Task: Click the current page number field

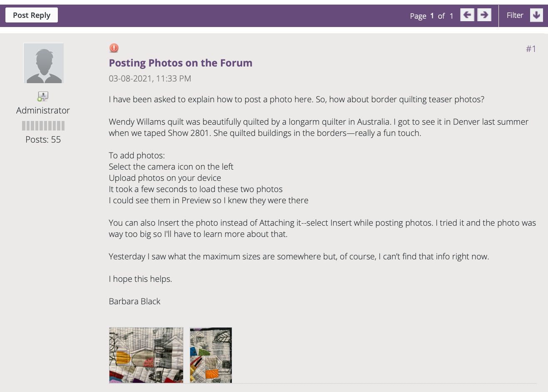Action: [432, 16]
